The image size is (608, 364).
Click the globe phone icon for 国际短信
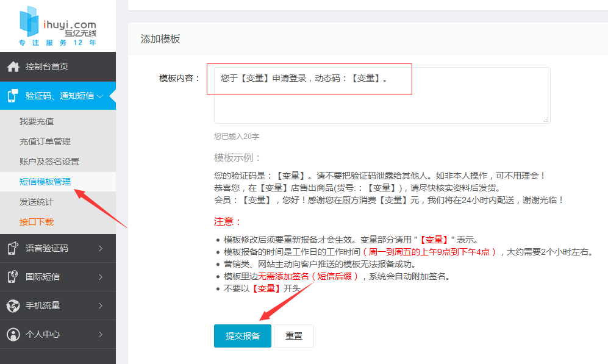13,277
